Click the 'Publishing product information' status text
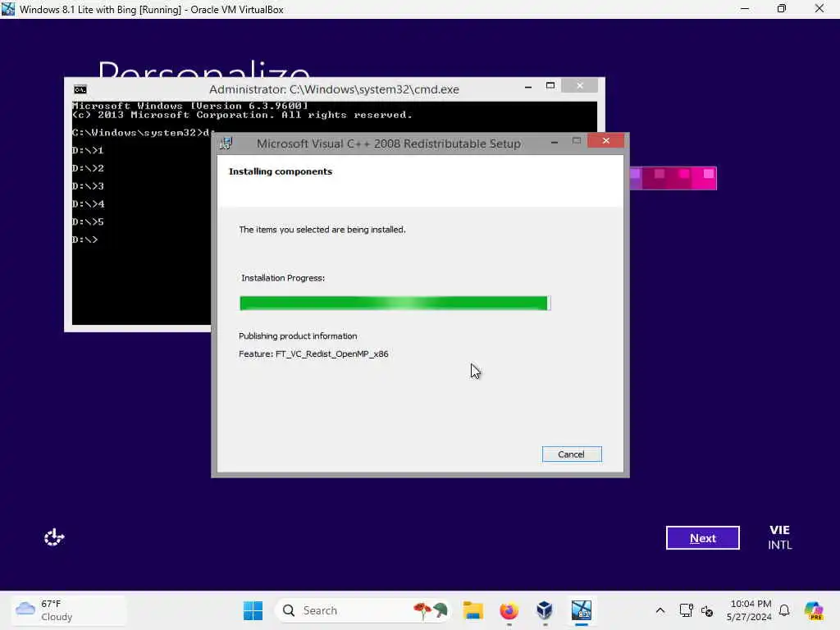 (x=298, y=336)
